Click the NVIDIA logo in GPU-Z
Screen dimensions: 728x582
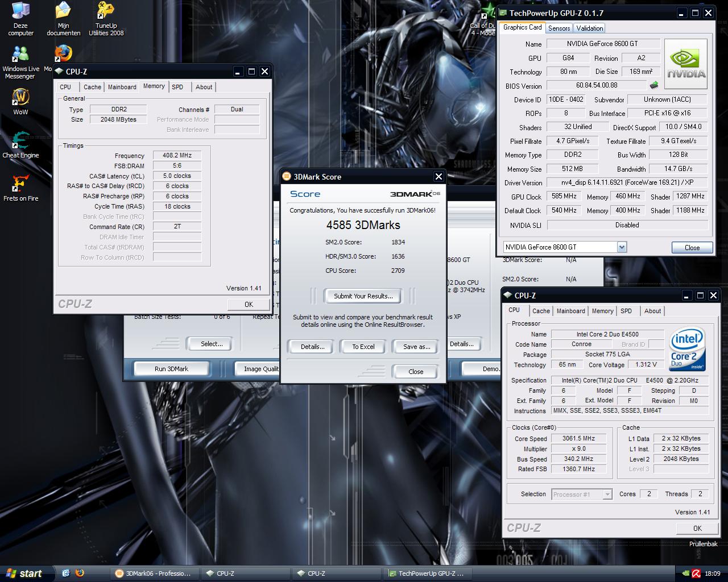(x=686, y=64)
